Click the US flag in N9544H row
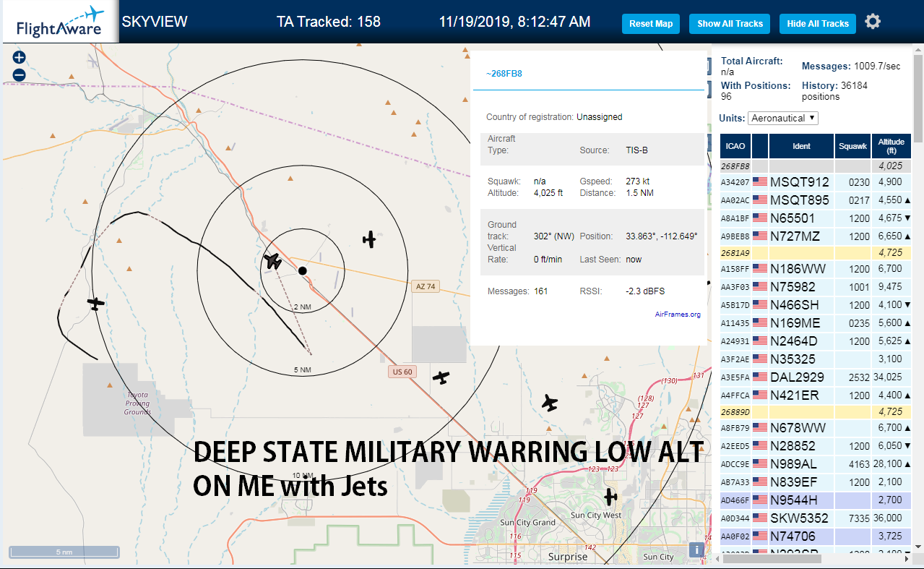 point(759,500)
